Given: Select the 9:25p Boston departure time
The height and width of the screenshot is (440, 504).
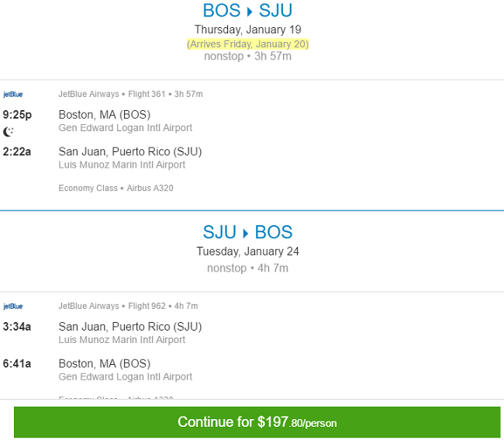Looking at the screenshot, I should pos(17,115).
